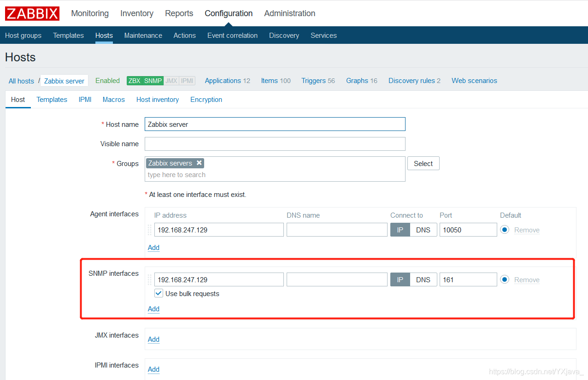This screenshot has height=380, width=588.
Task: Set Agent interface Connect to IP
Action: click(400, 230)
